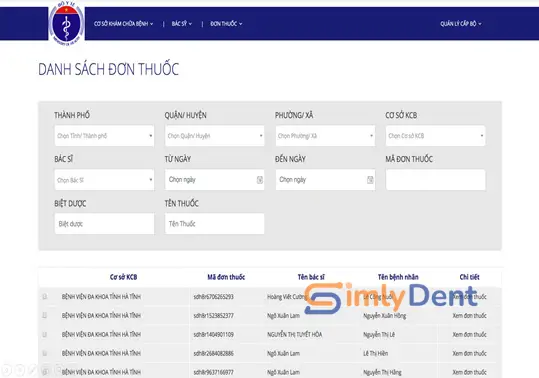Click Xem đơn thuốc for Lê Thị Hiền

(469, 353)
